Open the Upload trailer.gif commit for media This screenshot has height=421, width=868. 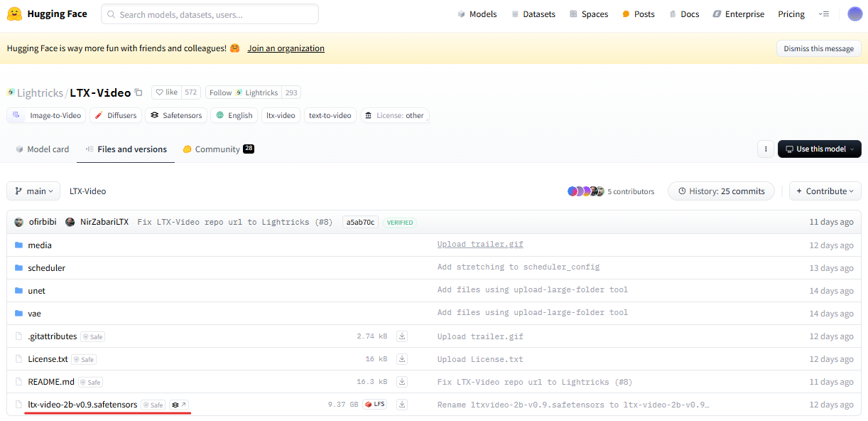pyautogui.click(x=480, y=245)
